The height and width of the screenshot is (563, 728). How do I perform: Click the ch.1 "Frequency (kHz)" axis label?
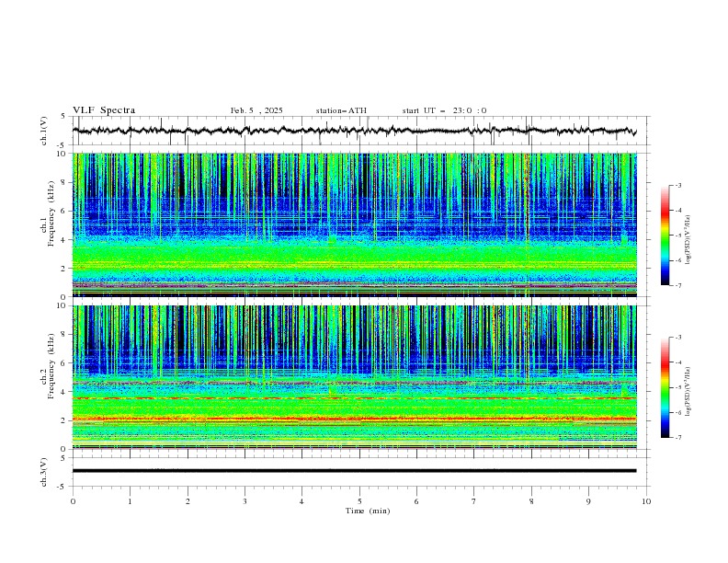coord(51,214)
